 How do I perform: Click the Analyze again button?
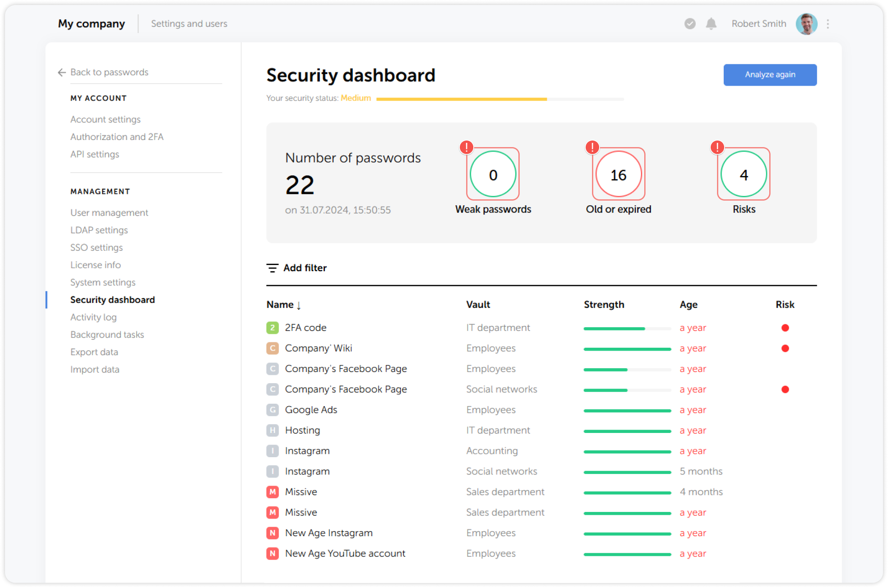770,75
